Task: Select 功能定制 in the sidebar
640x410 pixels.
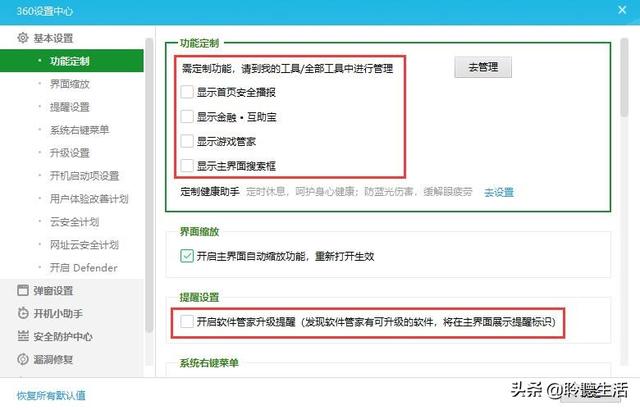Action: point(72,61)
